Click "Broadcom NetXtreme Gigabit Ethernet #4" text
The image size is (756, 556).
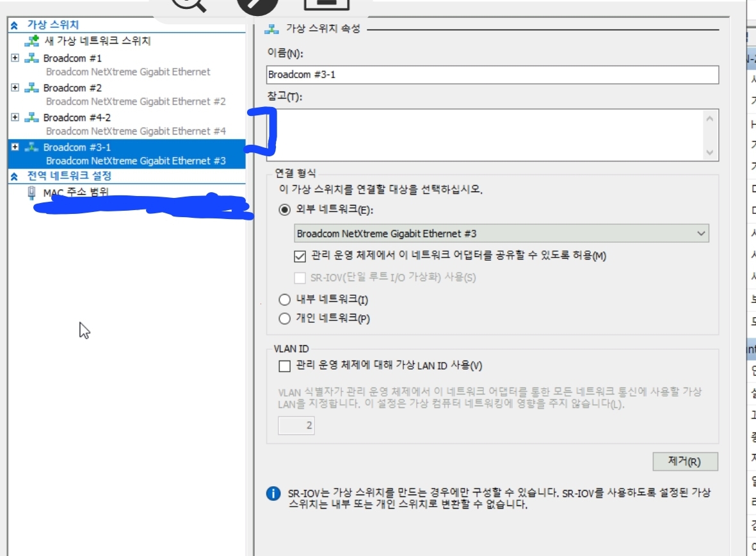(136, 131)
